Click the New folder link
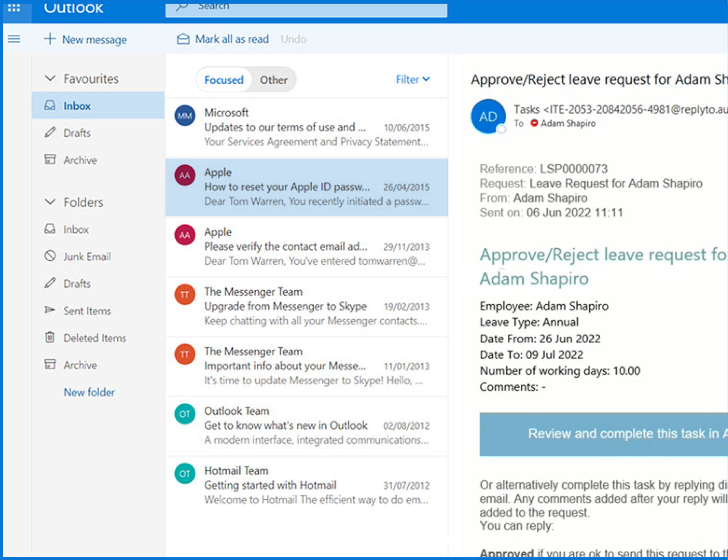This screenshot has width=728, height=560. coord(89,392)
